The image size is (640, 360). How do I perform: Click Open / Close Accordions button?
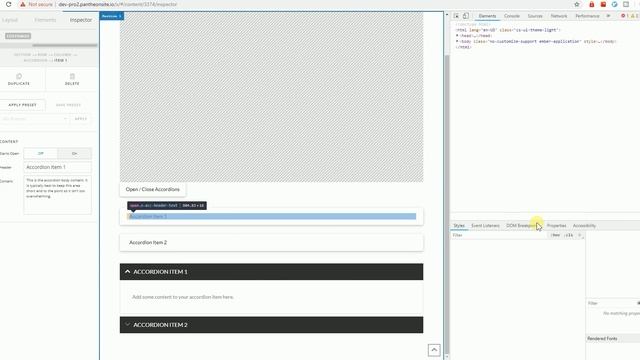(x=153, y=189)
